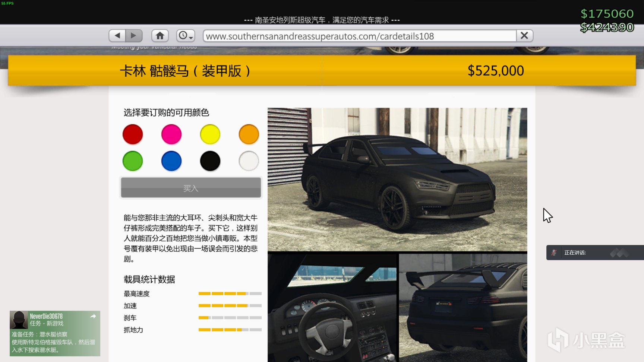644x362 pixels.
Task: Click the 南圣安地列斯超级汽车 site tagline
Action: 322,20
